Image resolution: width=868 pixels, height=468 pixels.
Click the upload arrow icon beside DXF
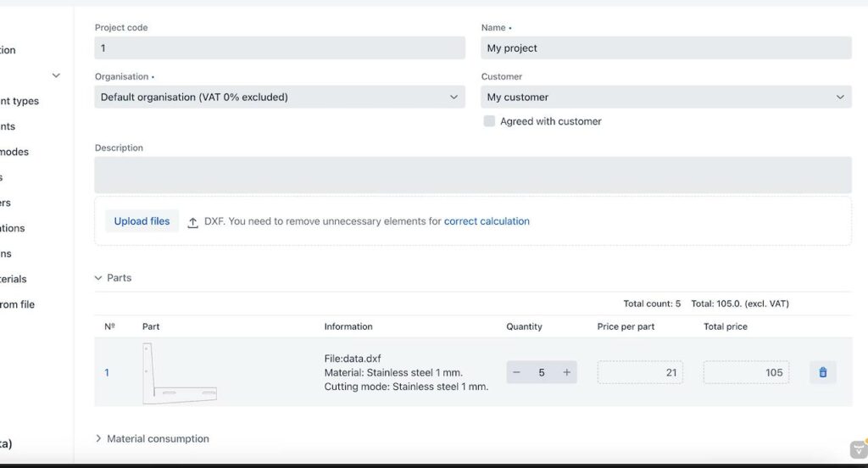[x=193, y=222]
